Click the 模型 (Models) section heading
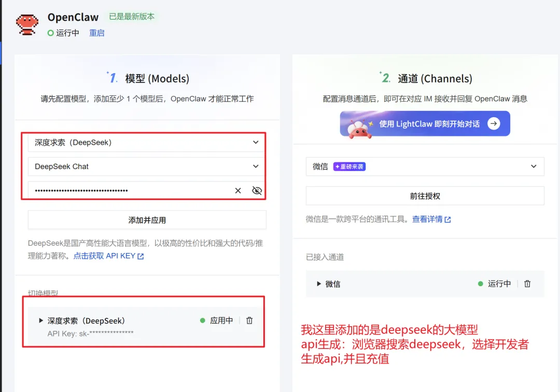560x392 pixels. coord(157,78)
